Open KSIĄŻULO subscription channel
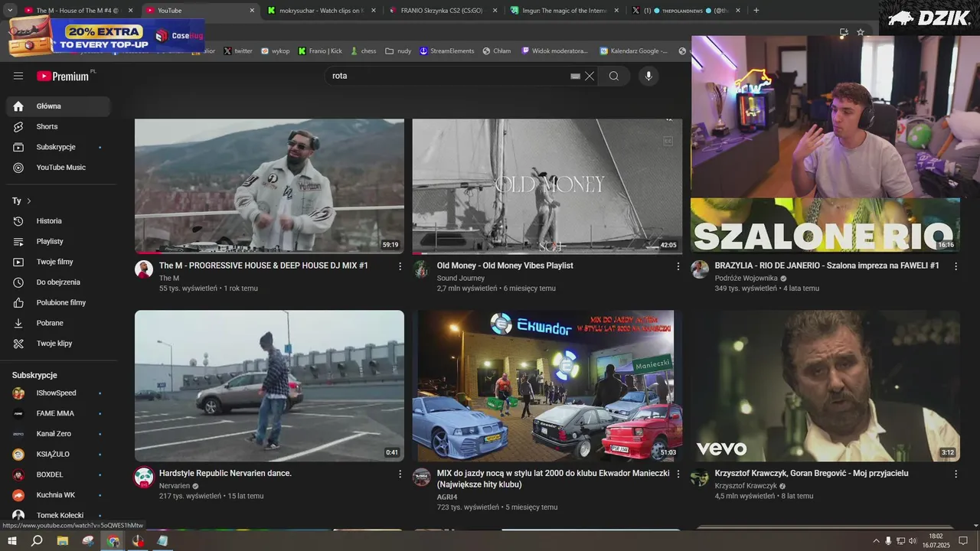Viewport: 980px width, 551px height. pyautogui.click(x=58, y=454)
